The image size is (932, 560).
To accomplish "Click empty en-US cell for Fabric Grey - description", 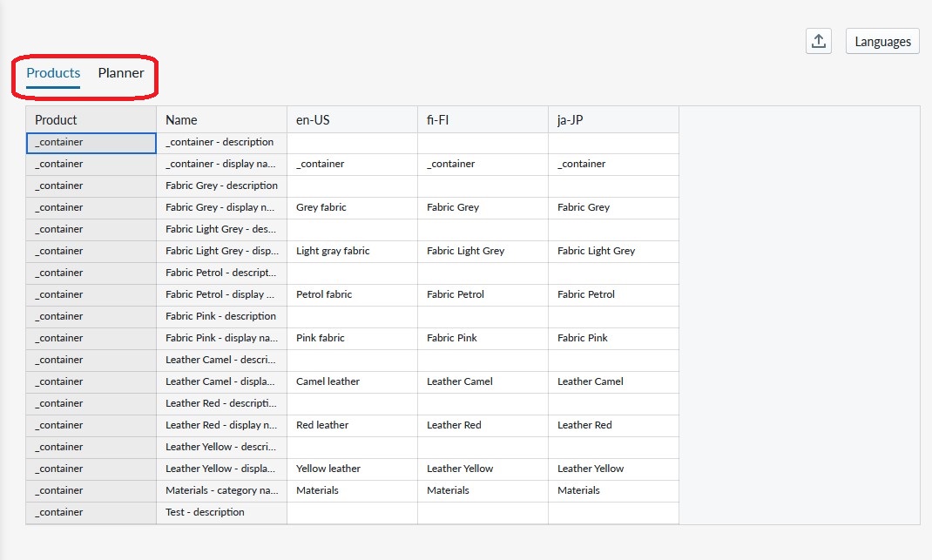I will coord(353,186).
